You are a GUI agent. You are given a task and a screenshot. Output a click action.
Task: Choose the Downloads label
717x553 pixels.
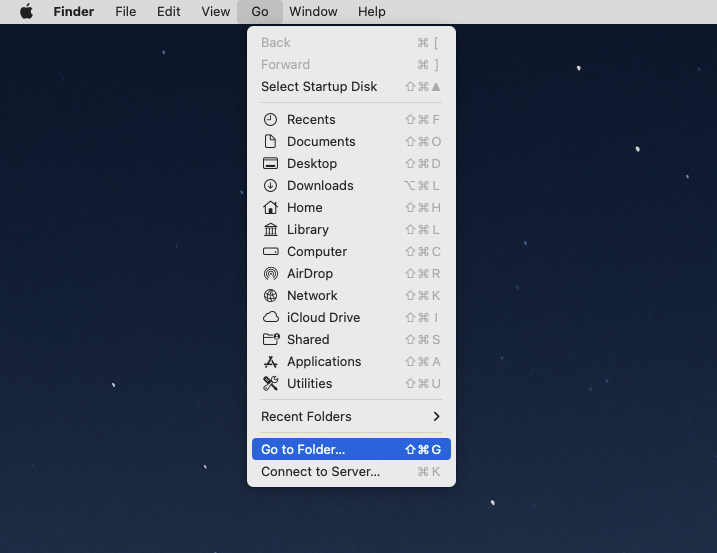[320, 185]
